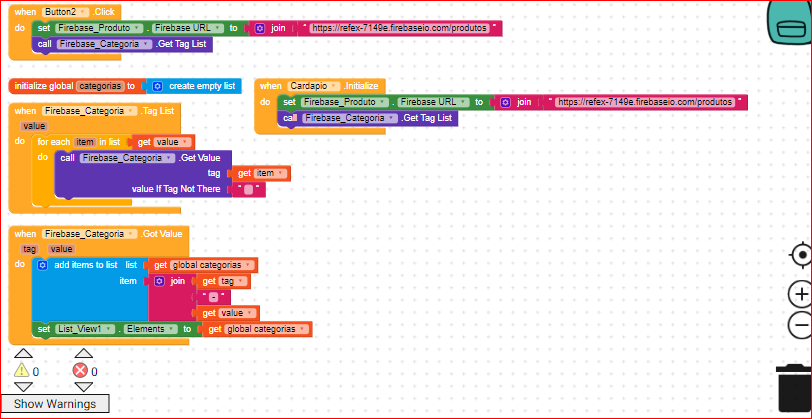The width and height of the screenshot is (812, 419).
Task: Open Firebase_Categoria dropdown in Get Value call
Action: click(x=127, y=158)
